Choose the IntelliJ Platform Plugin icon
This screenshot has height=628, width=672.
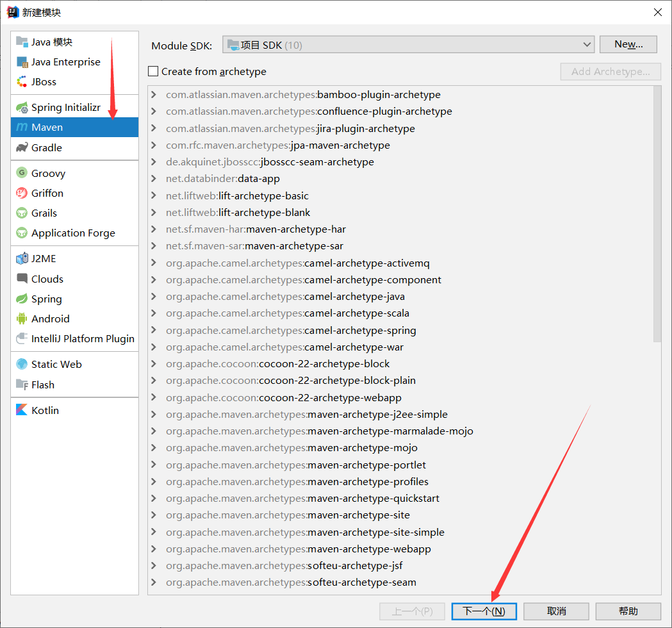pos(22,338)
